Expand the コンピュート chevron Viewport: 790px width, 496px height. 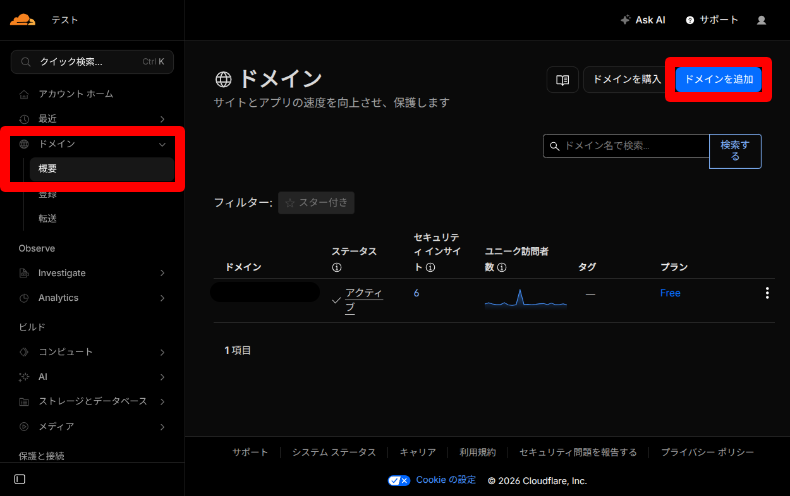[x=162, y=352]
